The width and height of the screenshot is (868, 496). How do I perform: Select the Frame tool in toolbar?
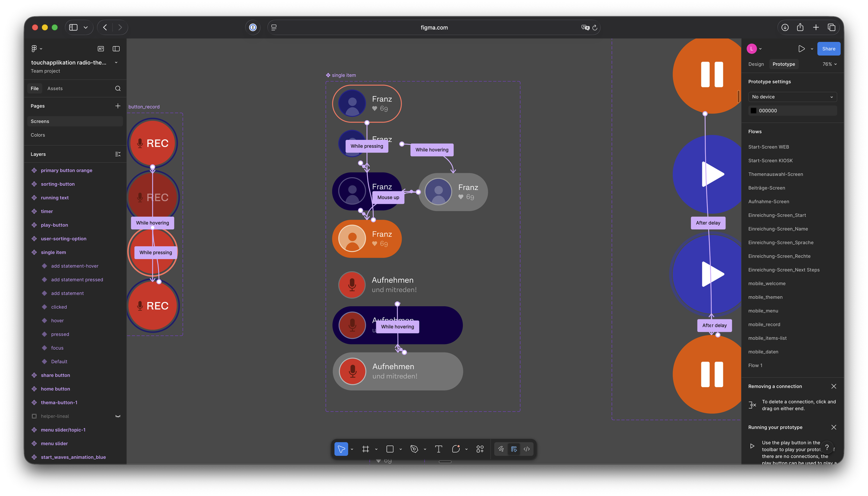coord(365,449)
